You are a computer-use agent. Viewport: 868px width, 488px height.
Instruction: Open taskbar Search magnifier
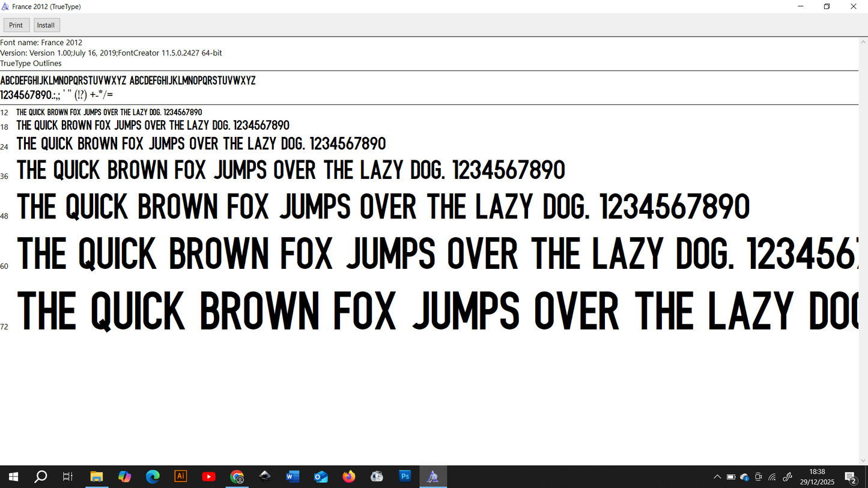pos(40,477)
